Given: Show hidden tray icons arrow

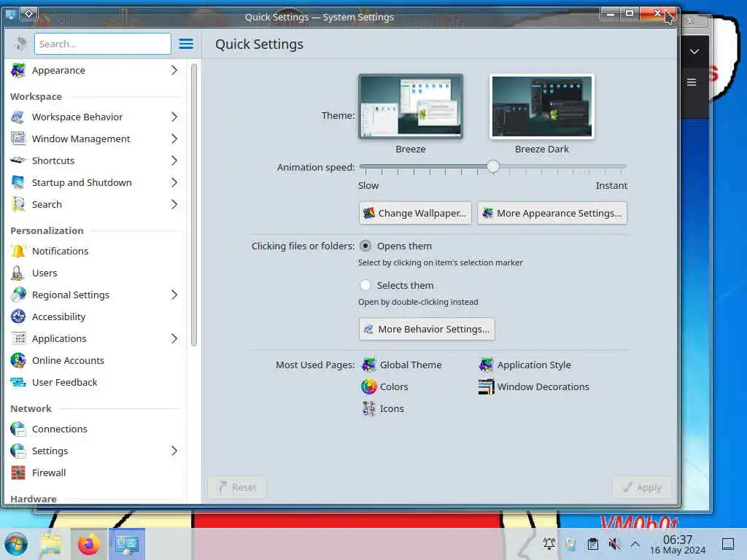Looking at the screenshot, I should tap(635, 544).
